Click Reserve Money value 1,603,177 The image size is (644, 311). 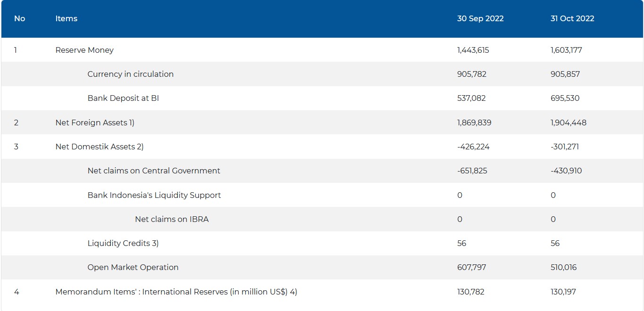coord(566,50)
